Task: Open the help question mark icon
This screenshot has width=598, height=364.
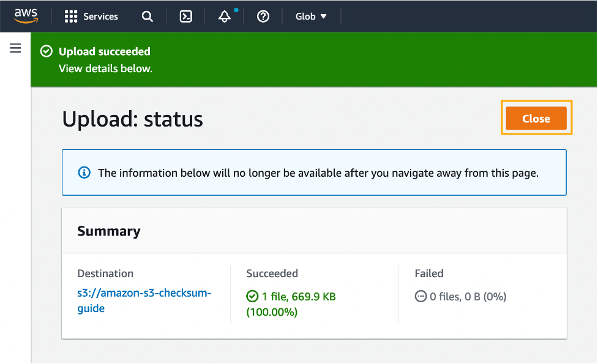Action: click(263, 17)
